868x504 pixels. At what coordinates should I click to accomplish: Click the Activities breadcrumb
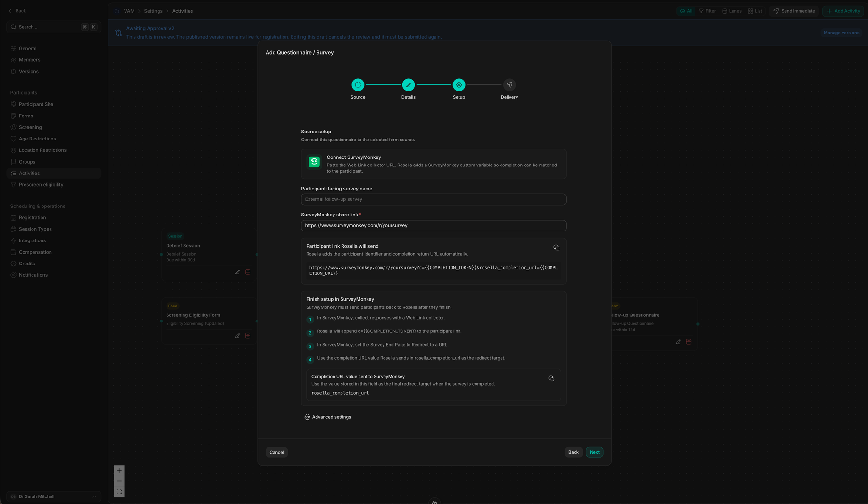pyautogui.click(x=183, y=11)
